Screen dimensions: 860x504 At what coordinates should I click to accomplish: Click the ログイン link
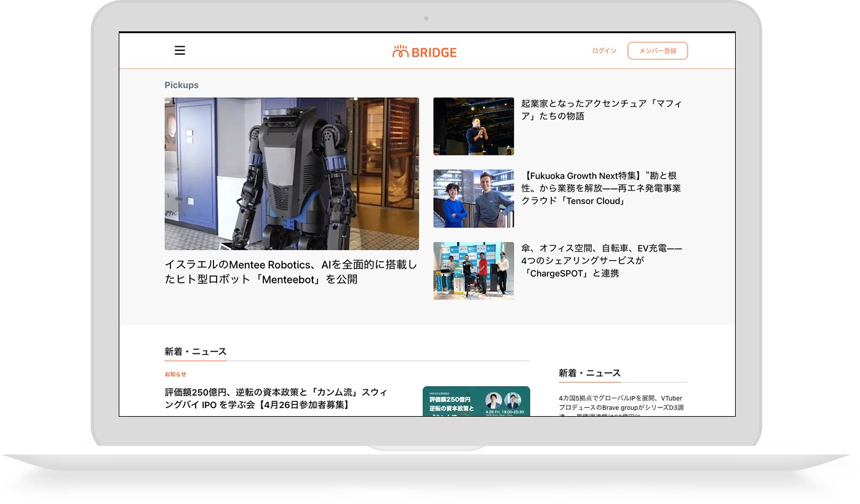click(x=604, y=51)
